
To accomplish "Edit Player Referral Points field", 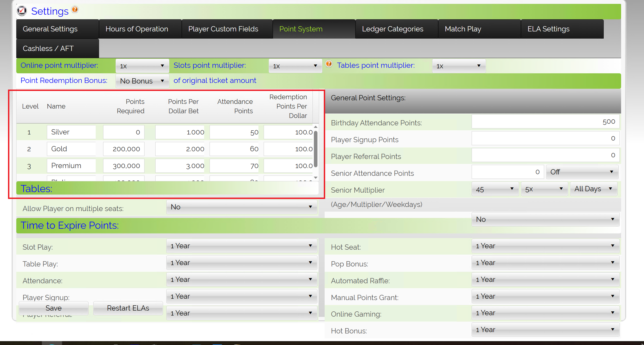I will [x=546, y=155].
